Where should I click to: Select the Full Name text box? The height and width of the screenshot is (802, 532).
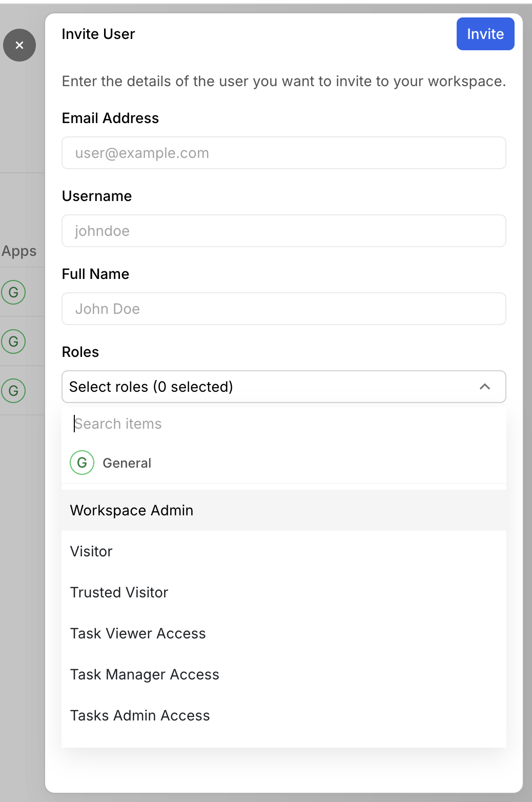click(x=283, y=309)
